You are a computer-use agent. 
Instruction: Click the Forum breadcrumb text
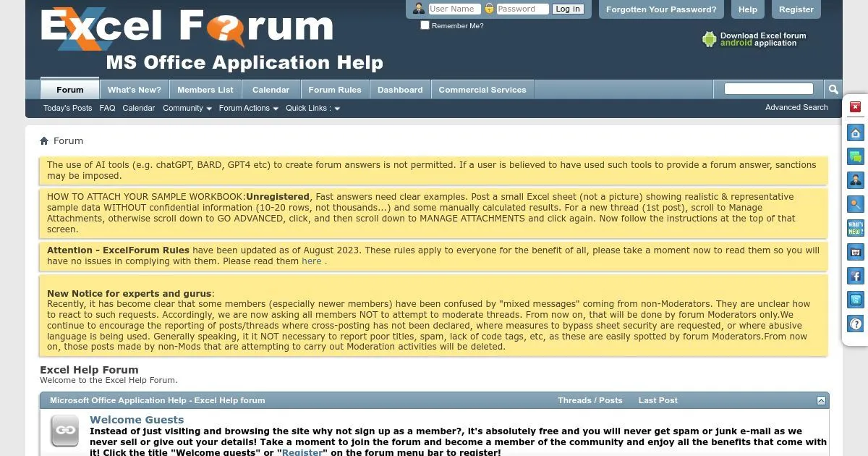[69, 141]
